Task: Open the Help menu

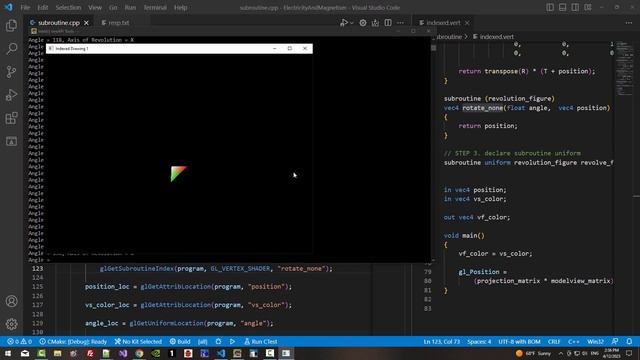Action: tap(180, 7)
